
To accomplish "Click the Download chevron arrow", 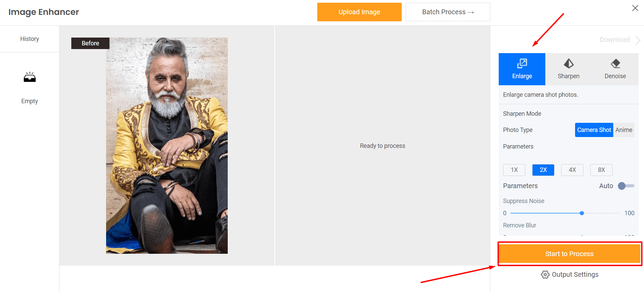I will pyautogui.click(x=638, y=40).
